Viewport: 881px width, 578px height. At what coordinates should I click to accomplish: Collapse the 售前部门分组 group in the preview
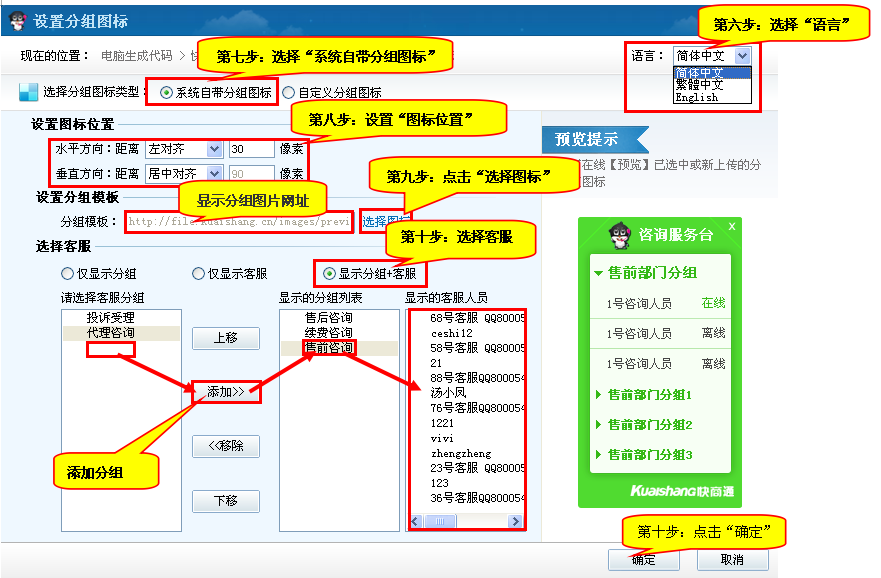click(597, 272)
